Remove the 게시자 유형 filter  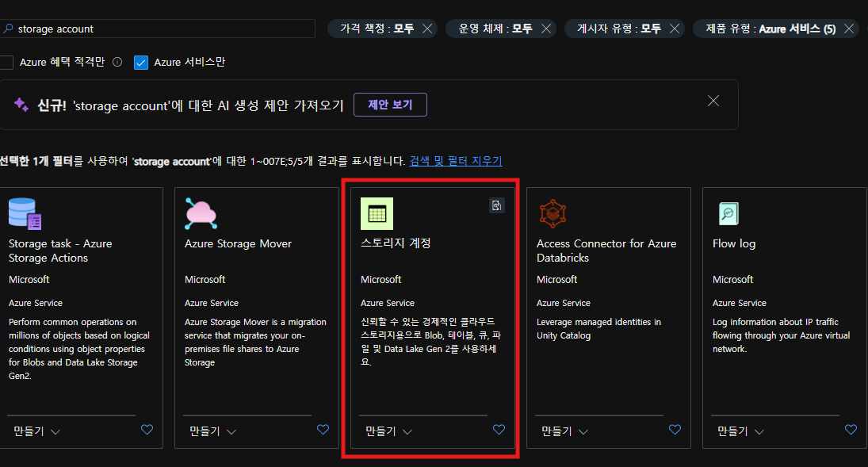tap(675, 29)
